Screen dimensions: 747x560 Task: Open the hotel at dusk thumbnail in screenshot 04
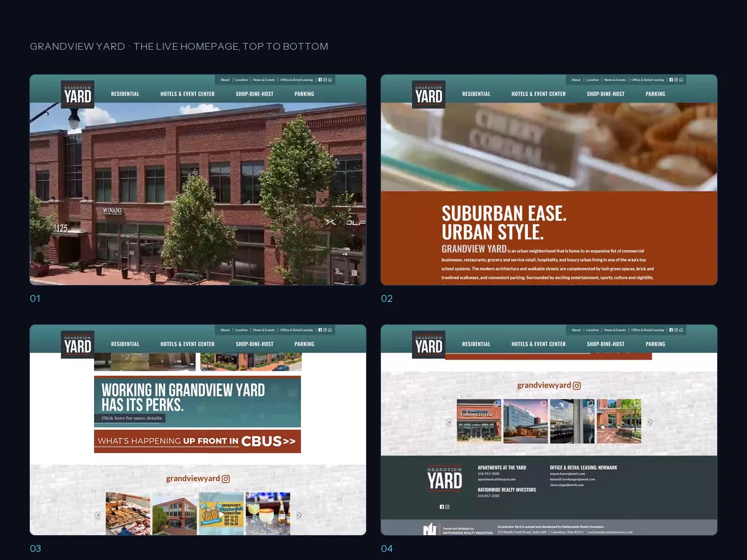click(526, 421)
